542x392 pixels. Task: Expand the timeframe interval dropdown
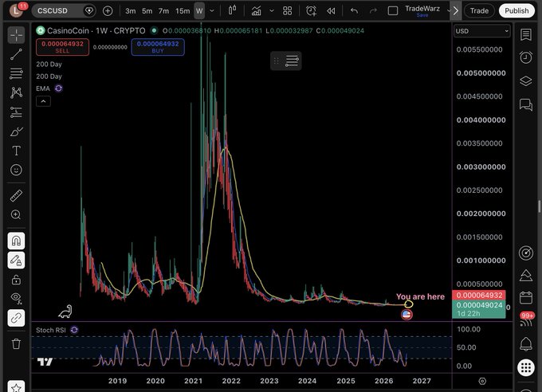click(212, 10)
